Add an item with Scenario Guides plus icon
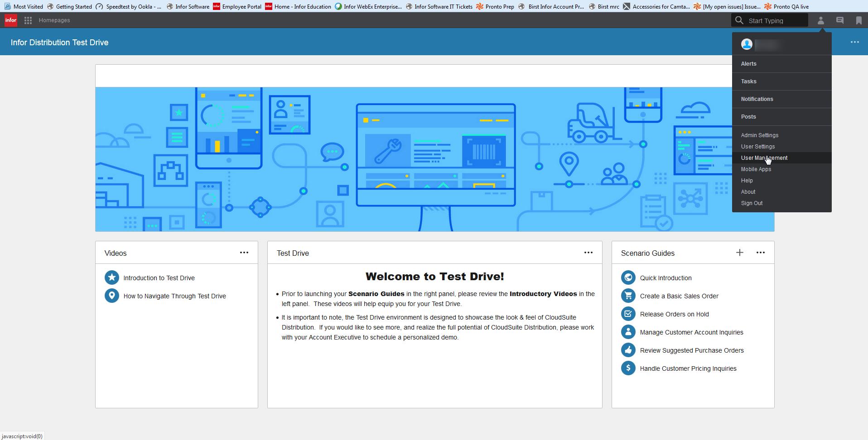 click(x=740, y=253)
